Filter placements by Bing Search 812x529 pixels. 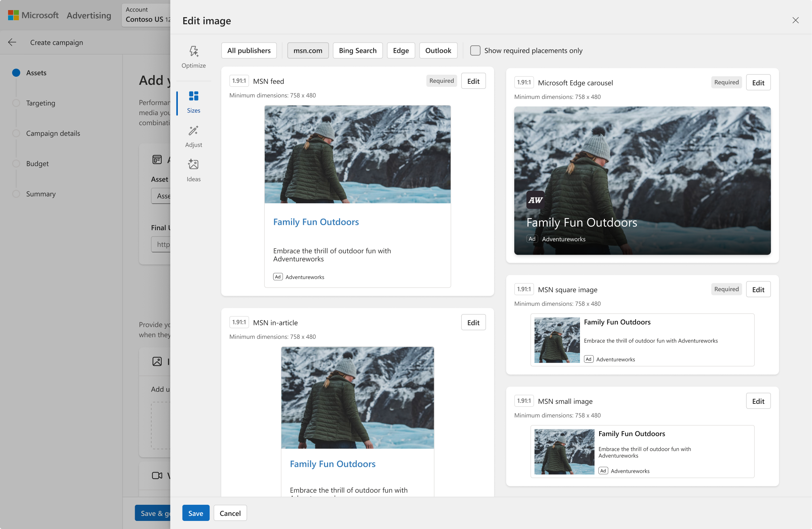tap(358, 50)
